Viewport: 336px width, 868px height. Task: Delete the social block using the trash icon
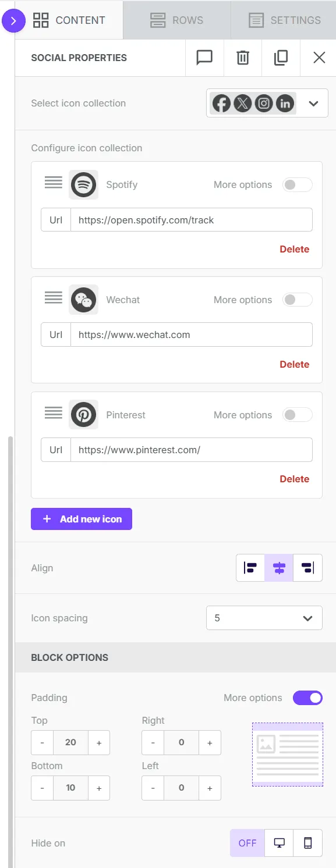tap(243, 58)
